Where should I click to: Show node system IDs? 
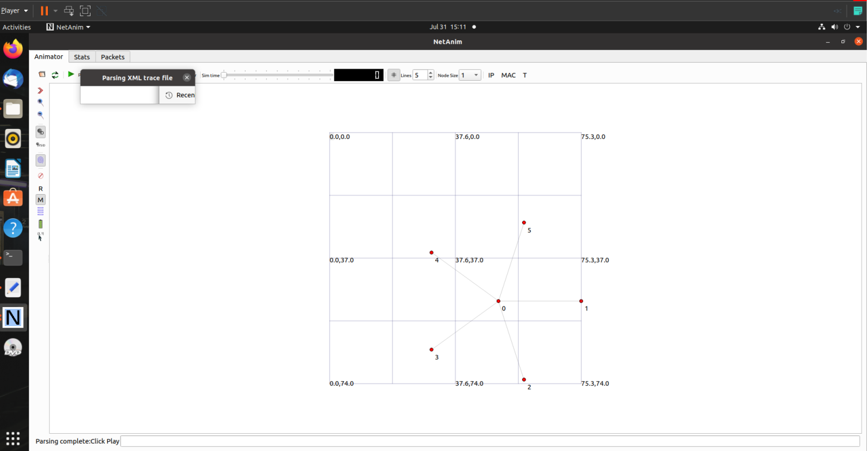click(40, 145)
